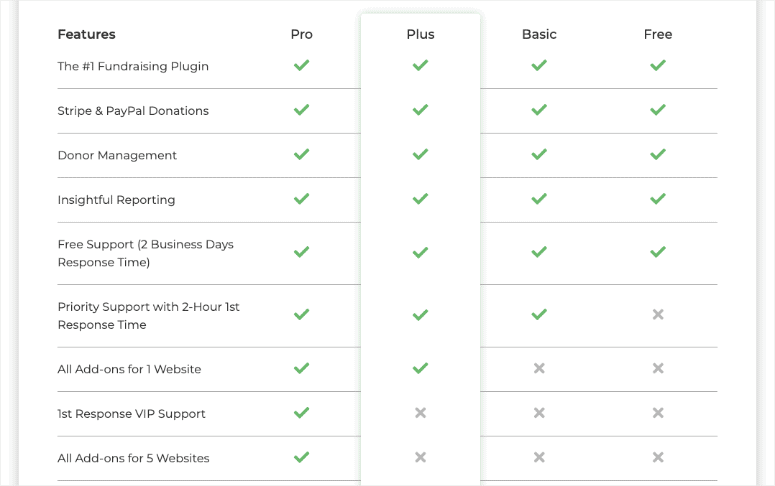Click the Insightful Reporting feature label
This screenshot has width=775, height=486.
(x=116, y=200)
